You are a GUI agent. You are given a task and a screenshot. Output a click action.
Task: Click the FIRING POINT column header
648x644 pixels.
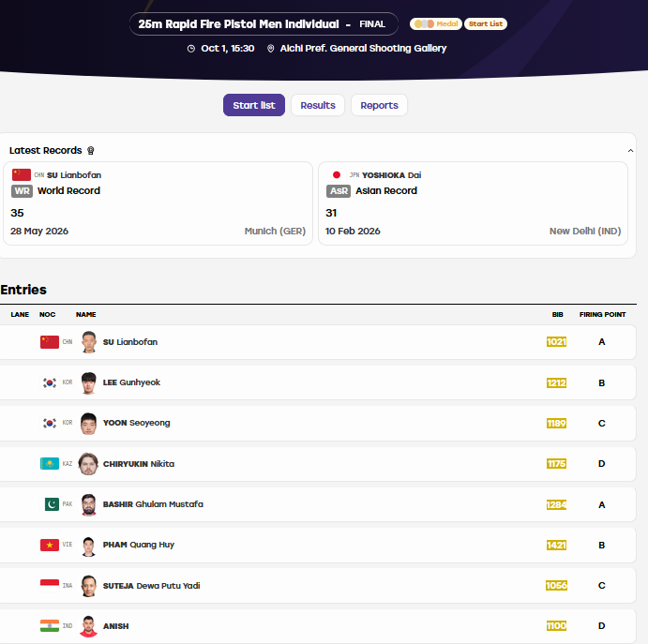tap(602, 315)
